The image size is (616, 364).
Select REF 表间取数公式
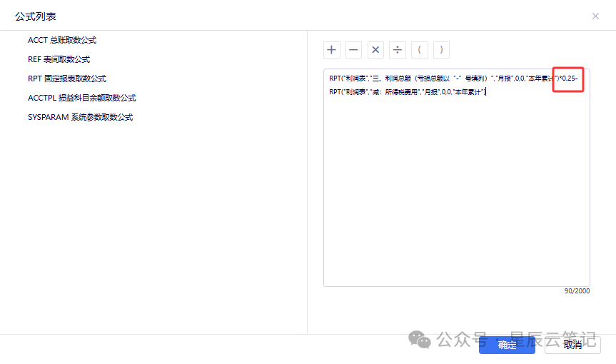pos(59,59)
